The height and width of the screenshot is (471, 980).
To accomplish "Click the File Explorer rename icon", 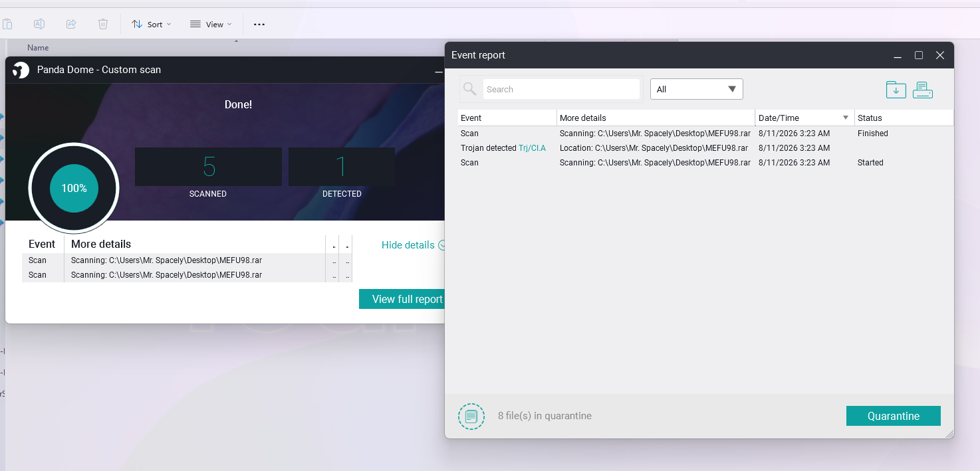I will click(x=39, y=24).
